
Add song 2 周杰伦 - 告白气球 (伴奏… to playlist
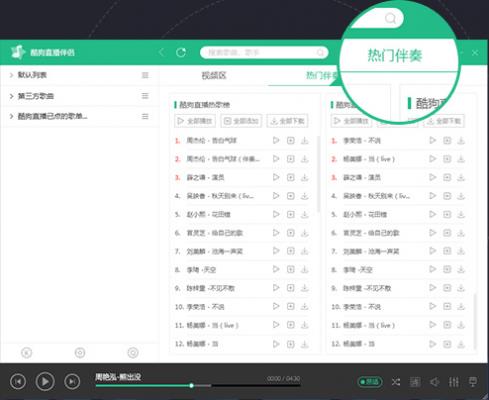coord(291,159)
